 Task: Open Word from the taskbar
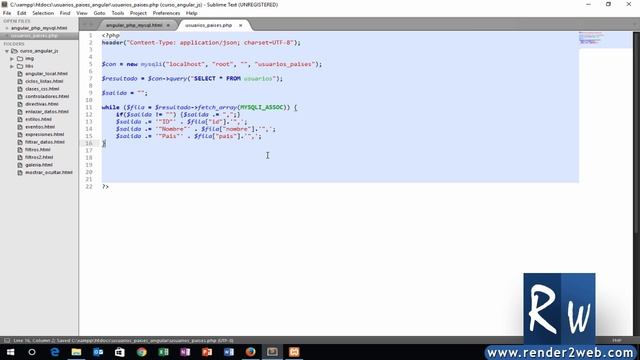[229, 352]
